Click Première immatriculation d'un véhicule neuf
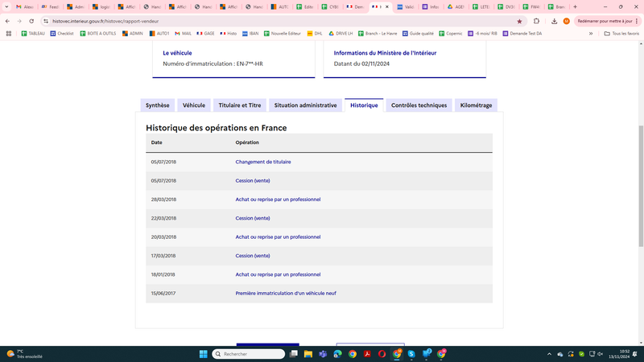Image resolution: width=644 pixels, height=362 pixels. 286,293
